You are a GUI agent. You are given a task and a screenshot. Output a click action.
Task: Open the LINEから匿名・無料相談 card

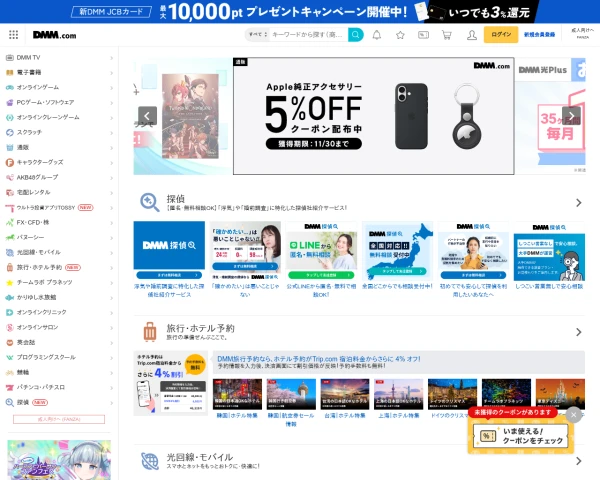(321, 251)
